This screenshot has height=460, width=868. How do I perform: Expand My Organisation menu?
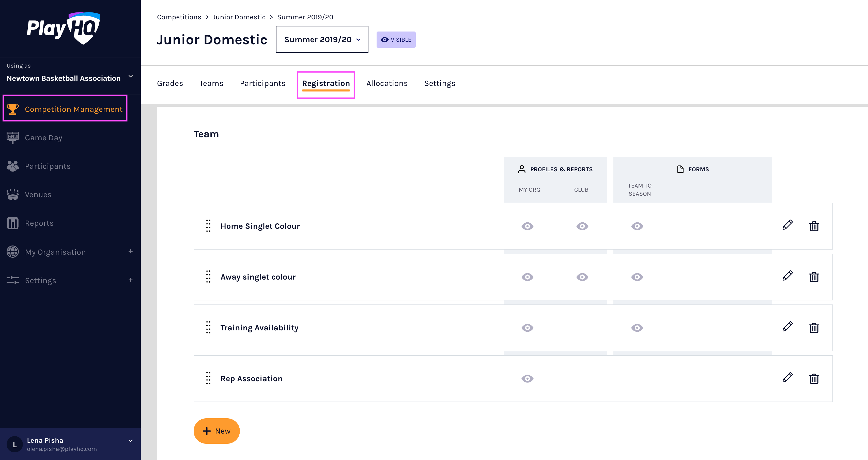130,252
